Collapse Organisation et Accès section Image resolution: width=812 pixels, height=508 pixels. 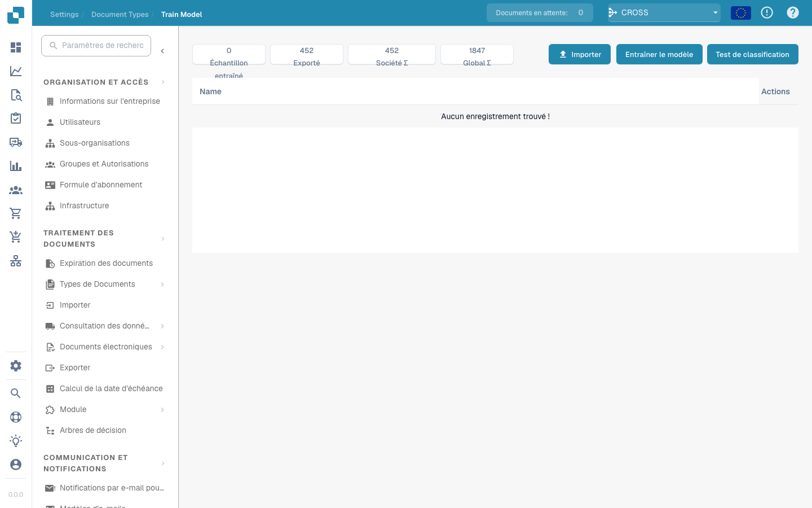tap(163, 82)
